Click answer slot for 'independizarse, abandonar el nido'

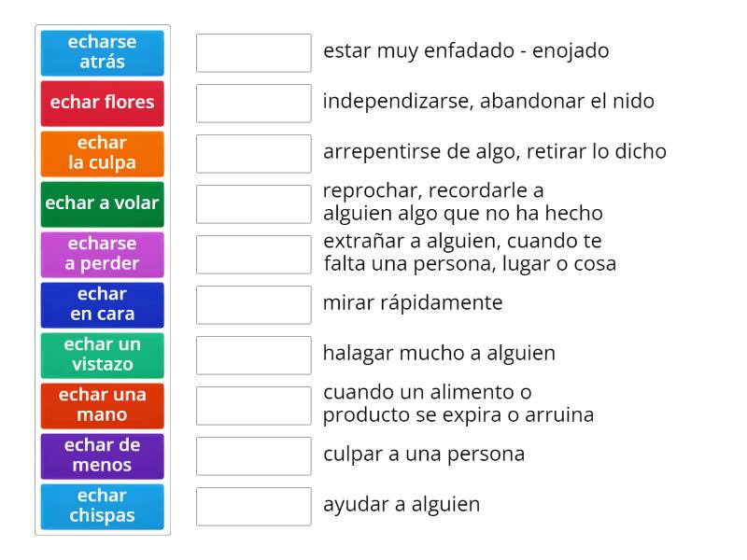pyautogui.click(x=254, y=104)
